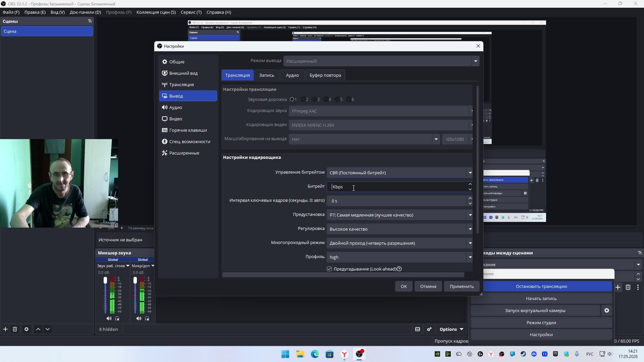Adjust Звук раб. стола volume fader
This screenshot has width=644, height=362.
point(105,280)
